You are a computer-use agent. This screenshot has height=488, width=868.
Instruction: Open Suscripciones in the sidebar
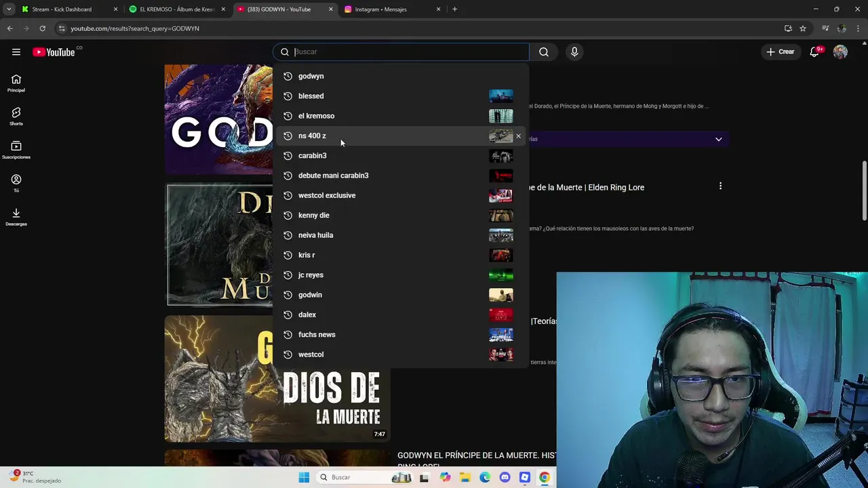click(x=16, y=150)
